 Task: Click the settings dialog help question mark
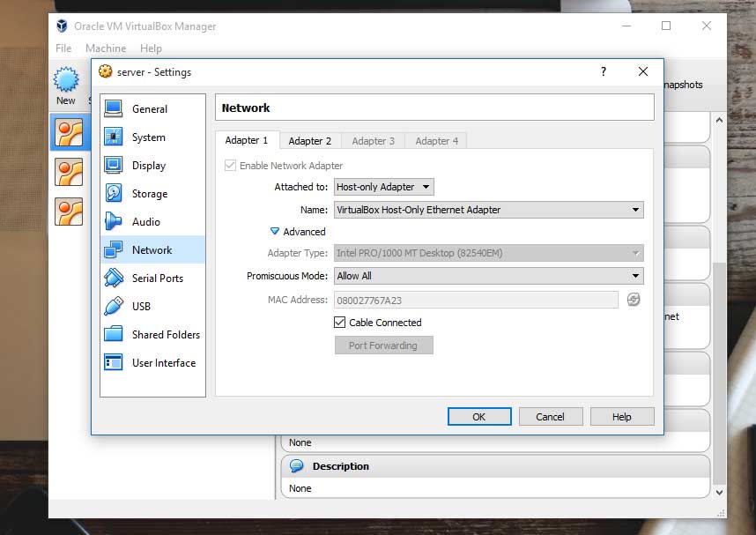click(604, 71)
